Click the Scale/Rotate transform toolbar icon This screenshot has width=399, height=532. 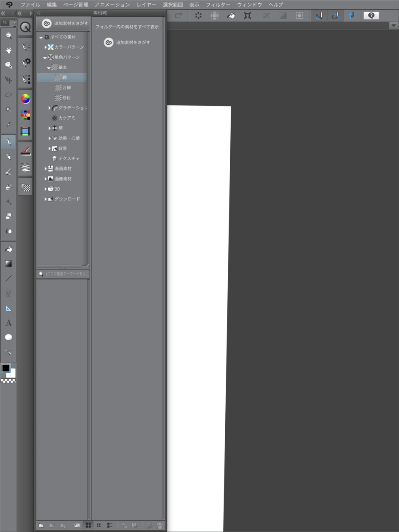[x=247, y=16]
